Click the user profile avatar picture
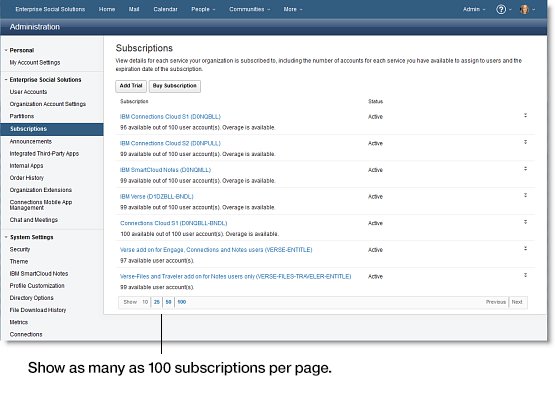The width and height of the screenshot is (555, 408). click(x=524, y=9)
